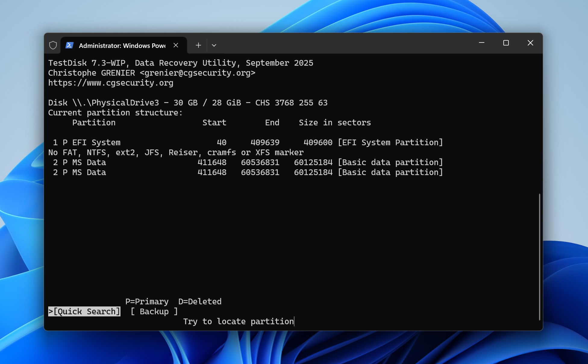Click the 'D=Deleted' legend text

200,302
